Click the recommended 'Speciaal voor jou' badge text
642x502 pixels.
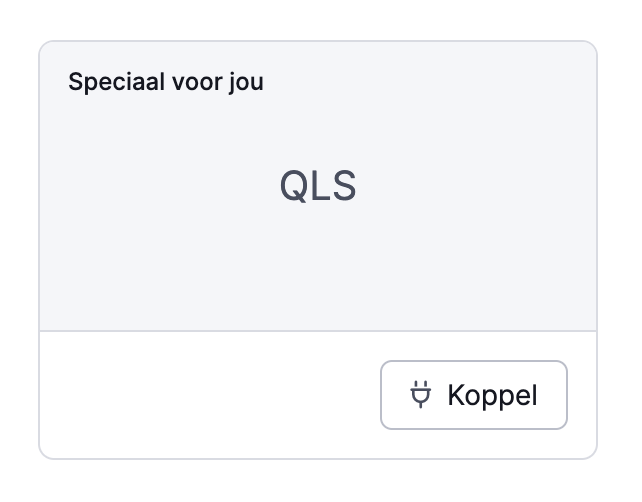[x=166, y=82]
